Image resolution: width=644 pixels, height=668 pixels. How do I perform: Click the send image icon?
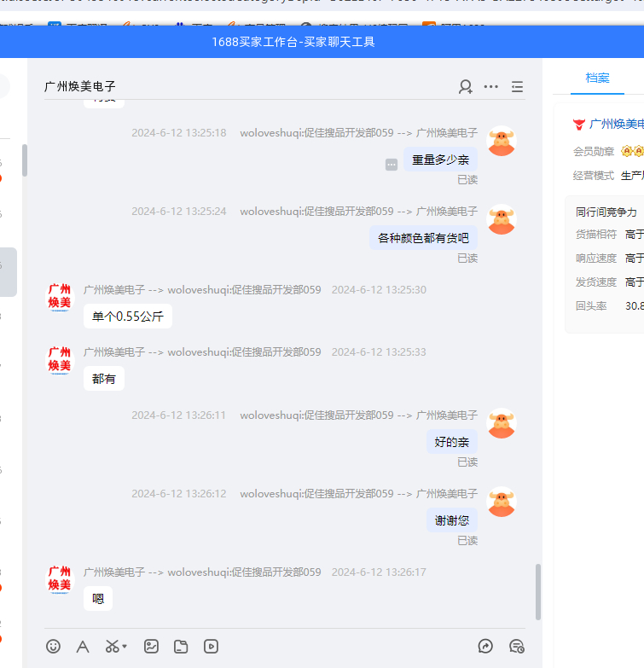(151, 647)
